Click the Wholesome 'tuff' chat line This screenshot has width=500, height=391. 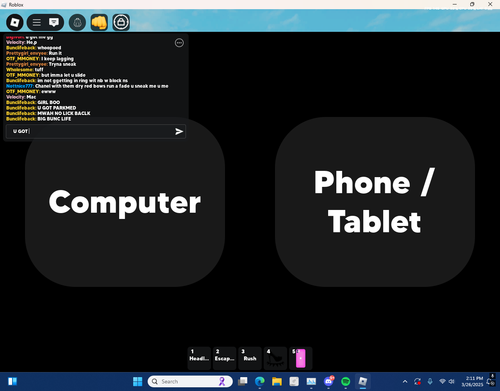25,70
